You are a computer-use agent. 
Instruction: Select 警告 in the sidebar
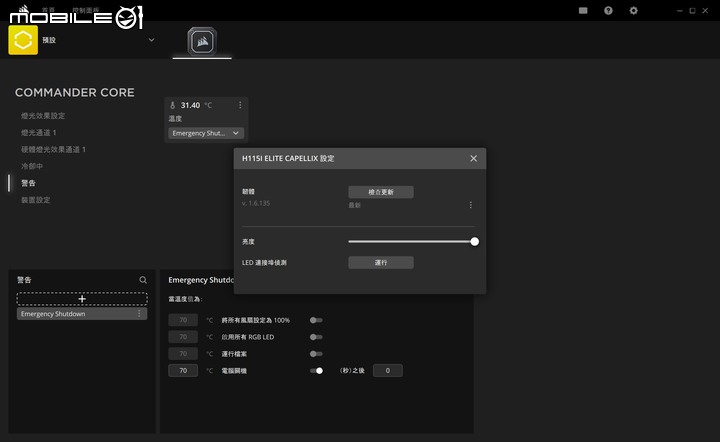(28, 183)
